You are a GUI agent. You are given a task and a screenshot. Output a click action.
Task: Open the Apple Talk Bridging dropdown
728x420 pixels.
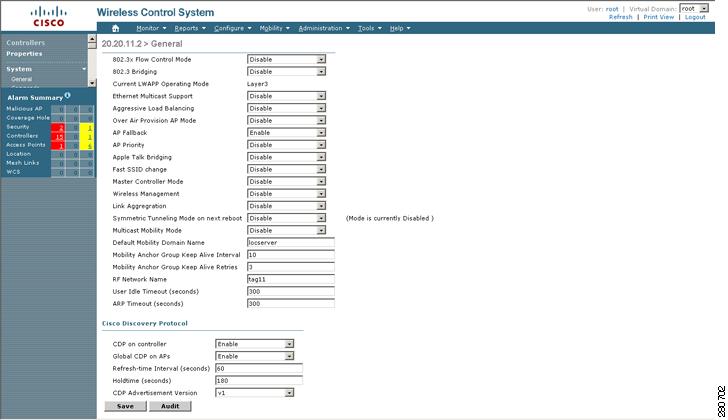click(286, 157)
